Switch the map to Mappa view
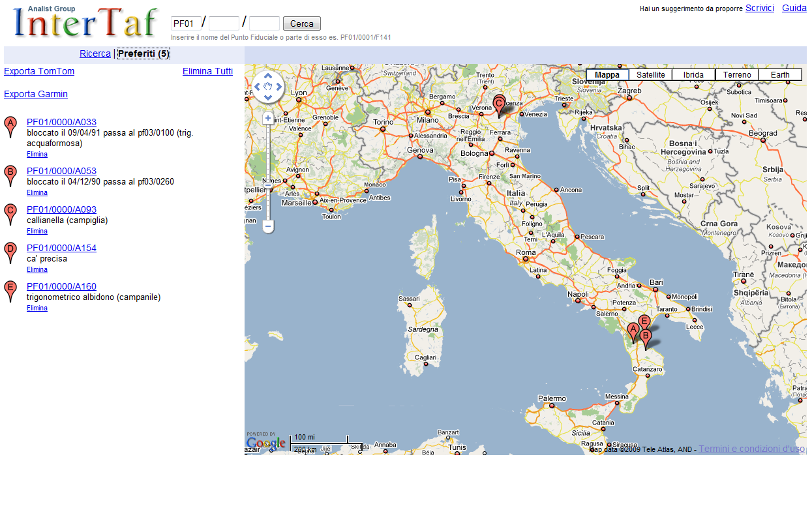The width and height of the screenshot is (812, 508). (x=608, y=75)
